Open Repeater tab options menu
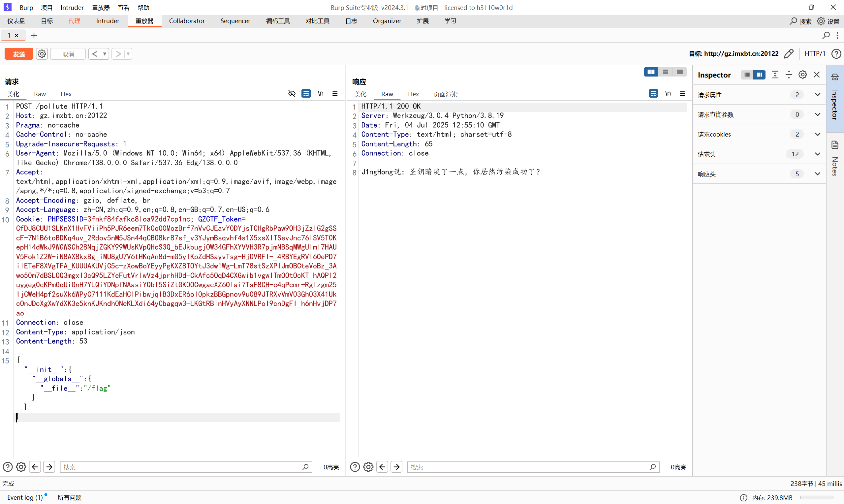The height and width of the screenshot is (504, 844). (837, 35)
